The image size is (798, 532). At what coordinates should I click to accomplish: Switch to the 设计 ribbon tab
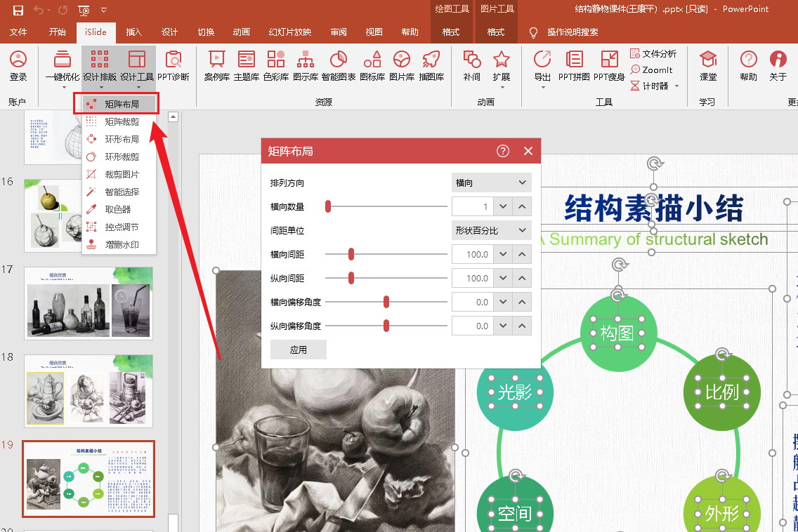(169, 32)
